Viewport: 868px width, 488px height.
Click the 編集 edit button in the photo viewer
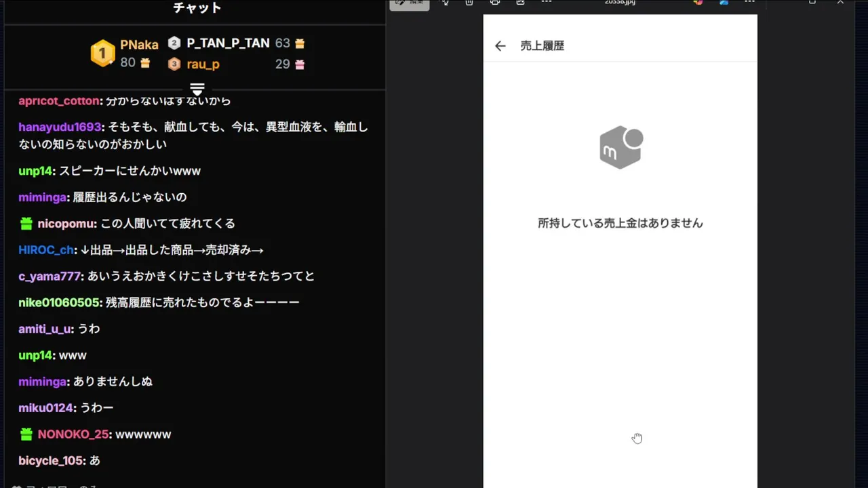click(x=410, y=3)
